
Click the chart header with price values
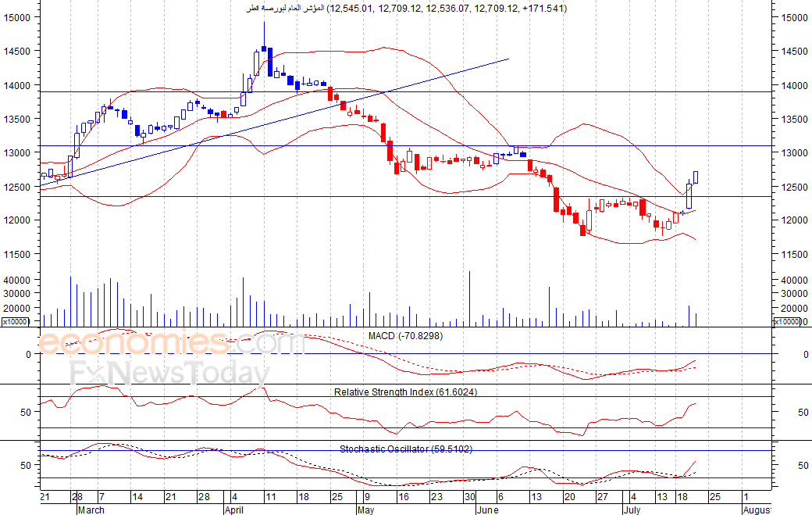point(406,9)
